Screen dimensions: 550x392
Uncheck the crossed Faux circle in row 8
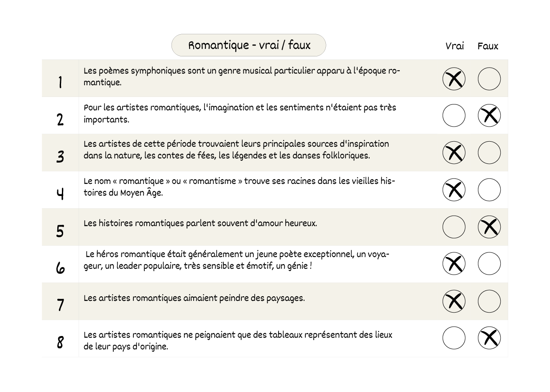tap(489, 338)
